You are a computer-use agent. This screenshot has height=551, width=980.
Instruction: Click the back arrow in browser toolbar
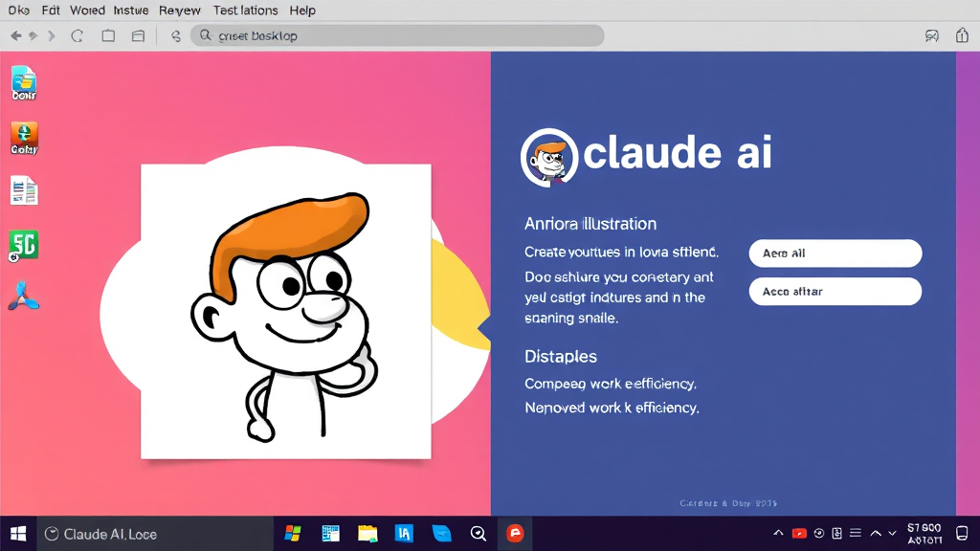click(x=16, y=35)
